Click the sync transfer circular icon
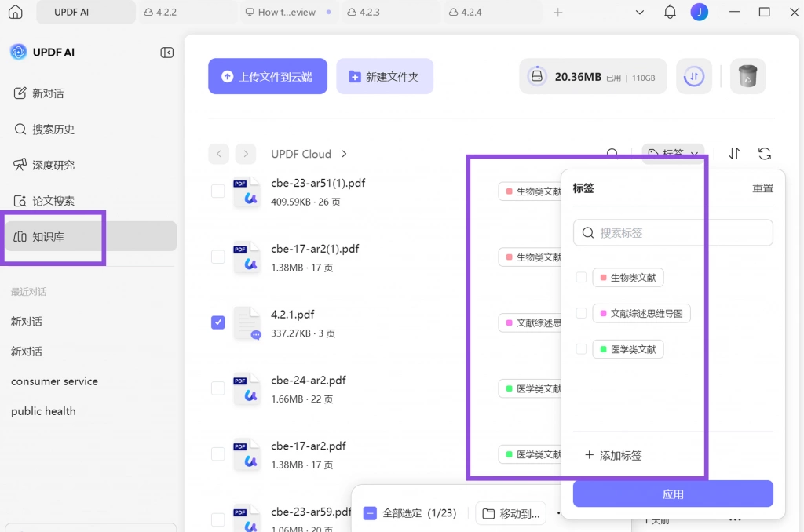 (x=694, y=76)
